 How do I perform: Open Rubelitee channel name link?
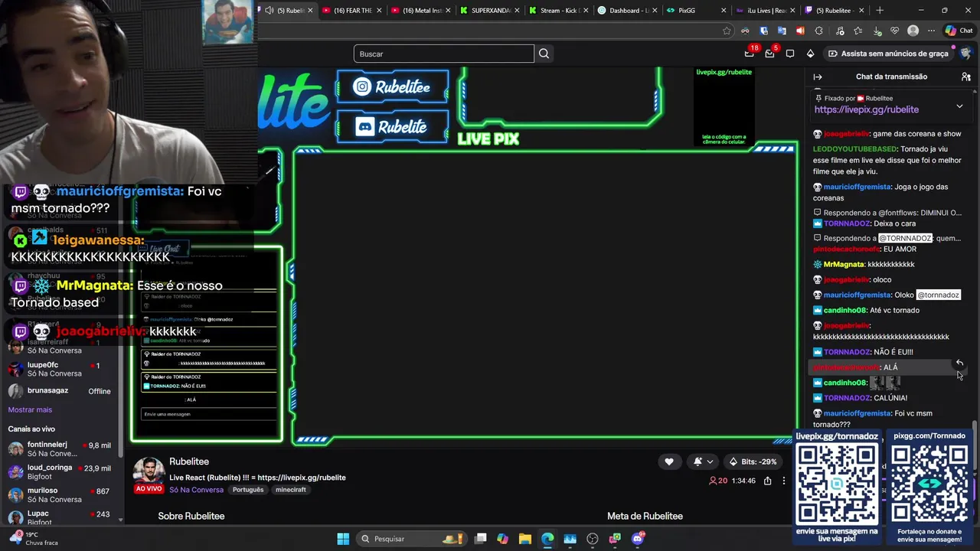pos(189,461)
